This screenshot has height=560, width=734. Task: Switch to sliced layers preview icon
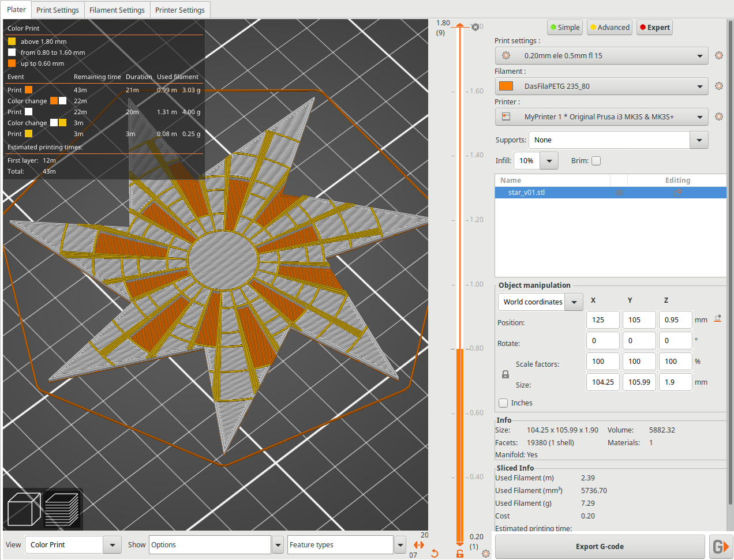[x=61, y=509]
